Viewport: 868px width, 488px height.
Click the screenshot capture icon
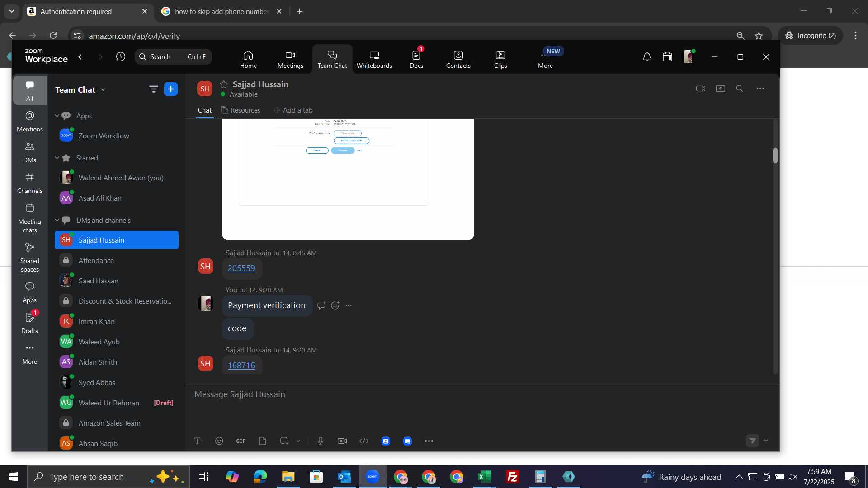(x=284, y=441)
